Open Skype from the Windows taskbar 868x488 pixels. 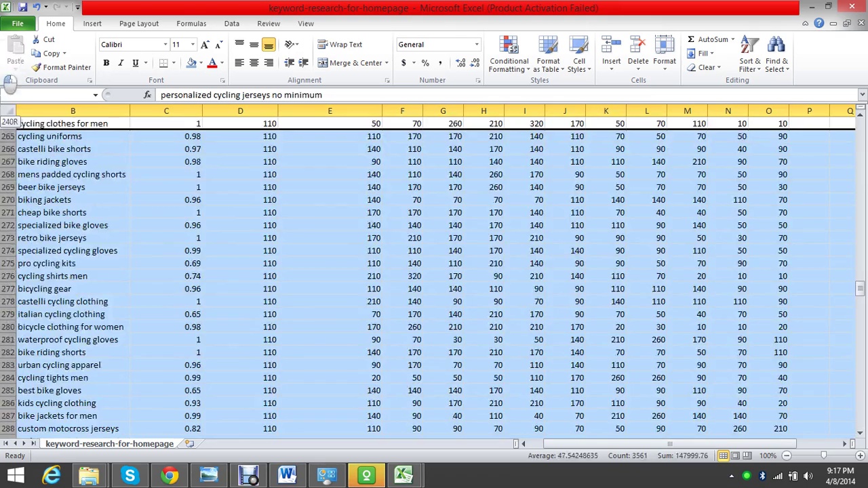click(130, 475)
